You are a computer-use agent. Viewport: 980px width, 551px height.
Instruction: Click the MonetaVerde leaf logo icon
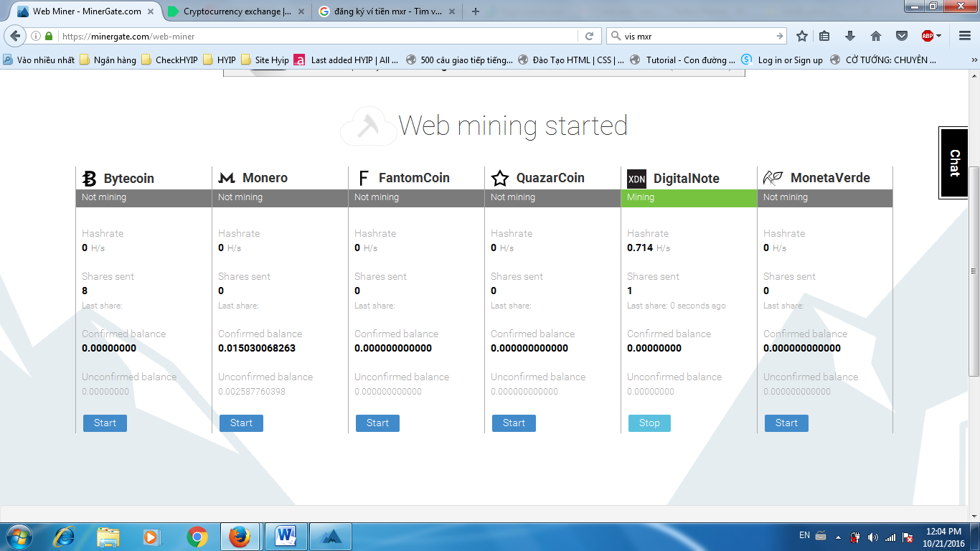(773, 178)
